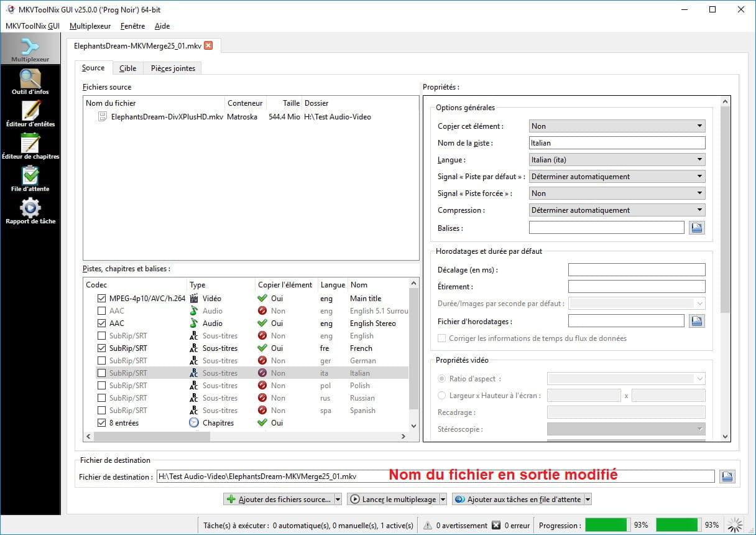Open the Rapport de tâche view
This screenshot has height=535, width=756.
click(30, 211)
